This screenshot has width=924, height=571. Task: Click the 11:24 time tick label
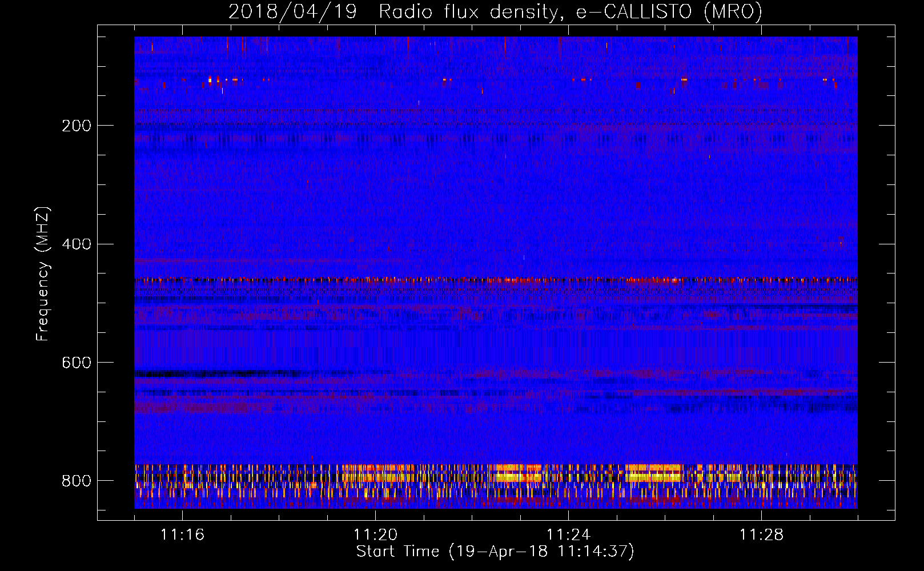(x=568, y=534)
